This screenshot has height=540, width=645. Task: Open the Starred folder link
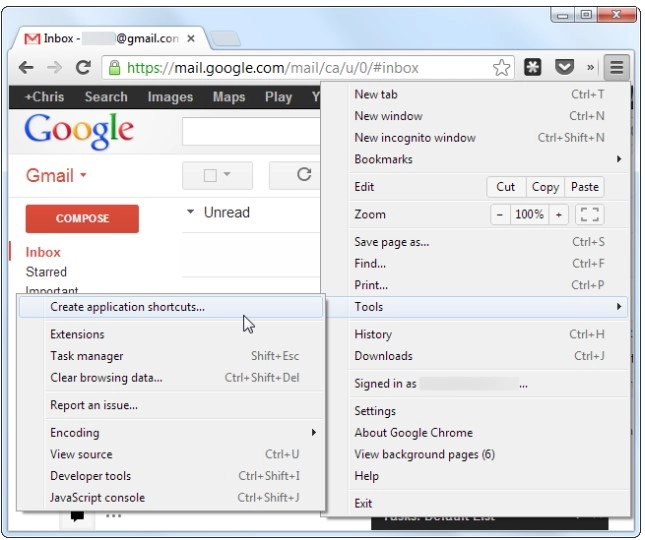46,272
